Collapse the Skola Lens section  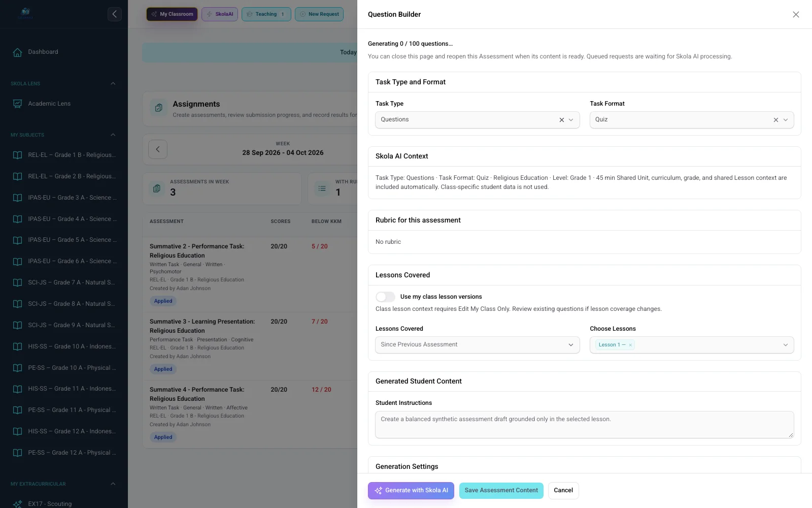(x=113, y=83)
